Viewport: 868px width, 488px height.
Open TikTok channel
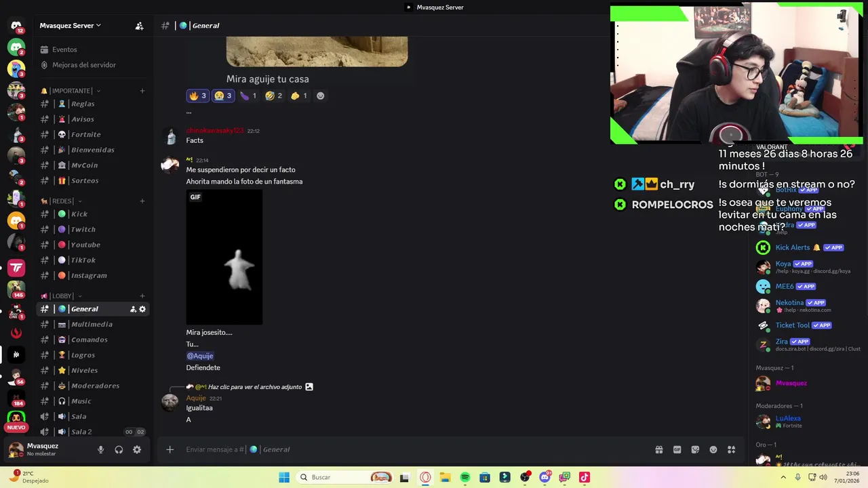[x=93, y=260]
